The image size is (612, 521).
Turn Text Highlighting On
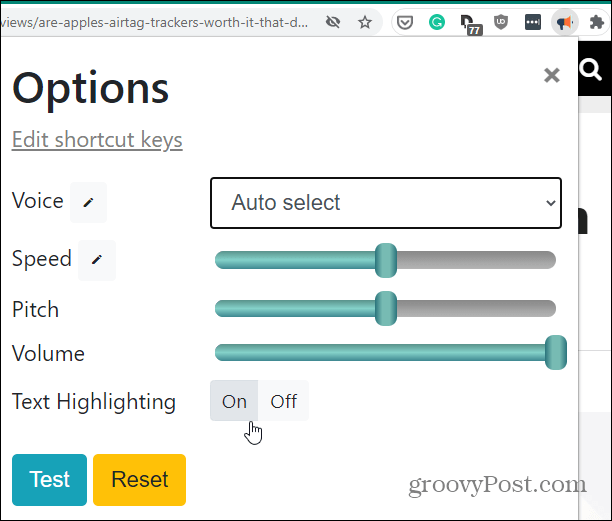click(234, 401)
